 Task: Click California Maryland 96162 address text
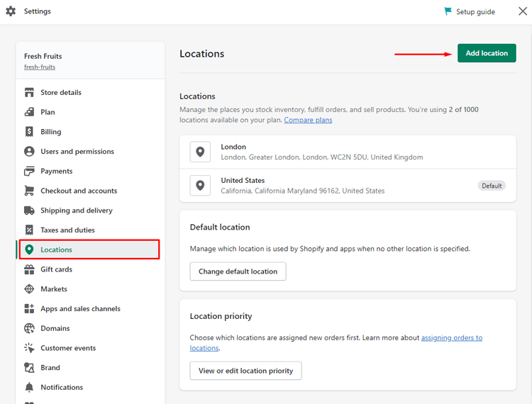click(303, 191)
